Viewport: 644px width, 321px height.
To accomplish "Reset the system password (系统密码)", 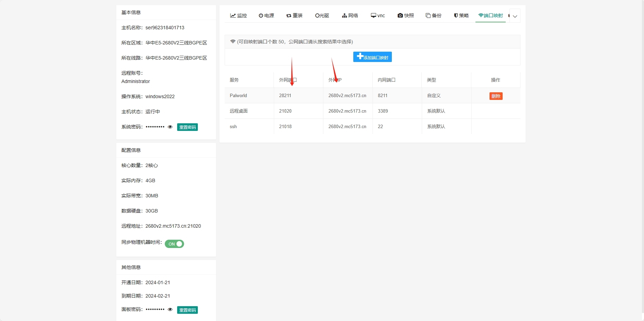I will (x=187, y=127).
